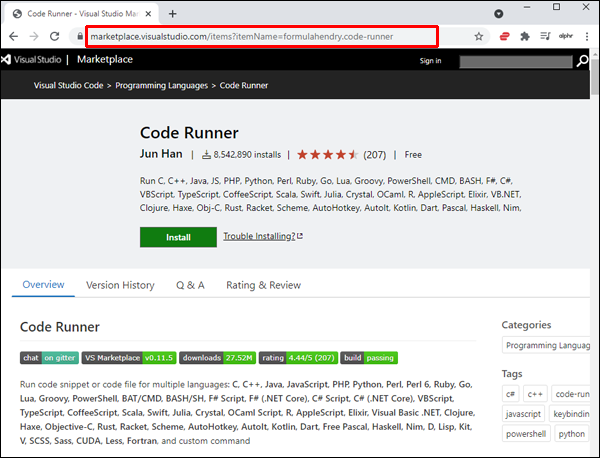Click the powershell tag

click(526, 434)
